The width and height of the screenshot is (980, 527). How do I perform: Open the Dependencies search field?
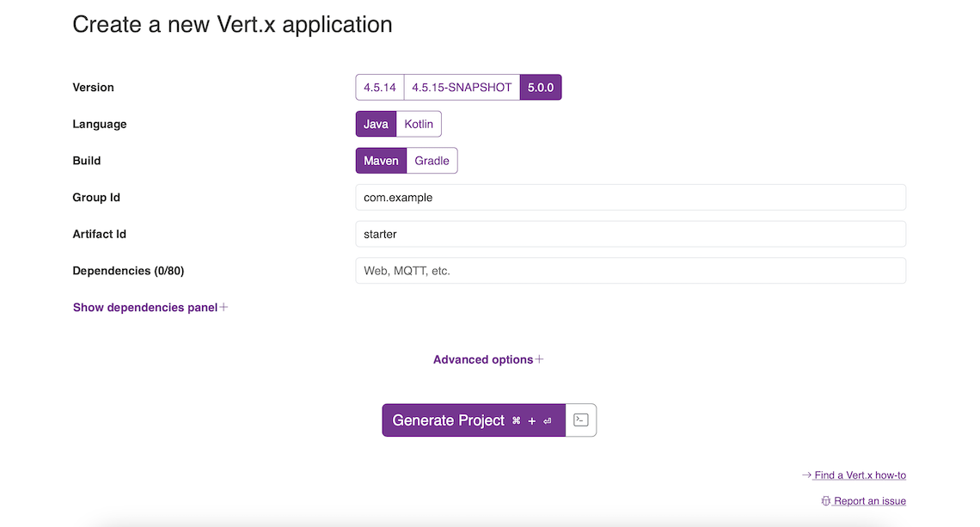click(631, 271)
